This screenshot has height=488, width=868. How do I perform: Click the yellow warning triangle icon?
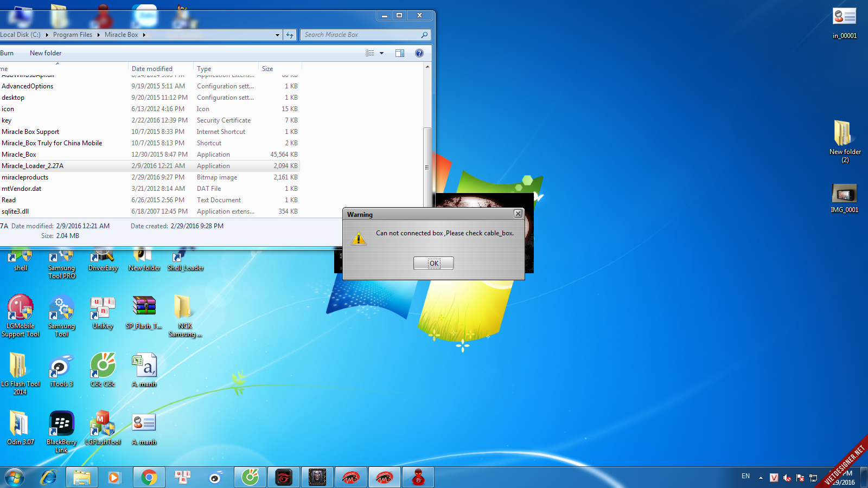[x=358, y=239]
